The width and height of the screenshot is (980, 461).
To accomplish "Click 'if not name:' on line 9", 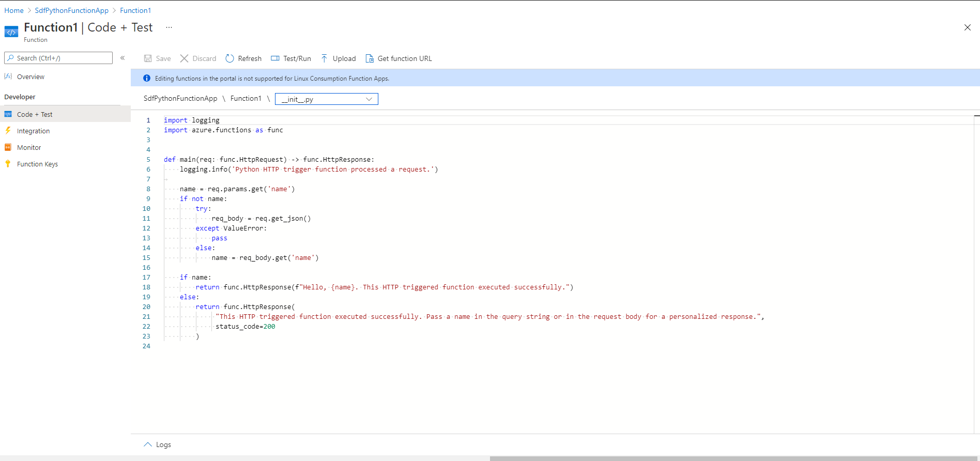I will [x=203, y=198].
